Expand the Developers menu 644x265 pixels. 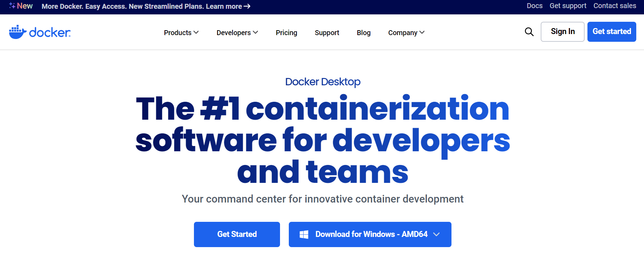[x=238, y=33]
